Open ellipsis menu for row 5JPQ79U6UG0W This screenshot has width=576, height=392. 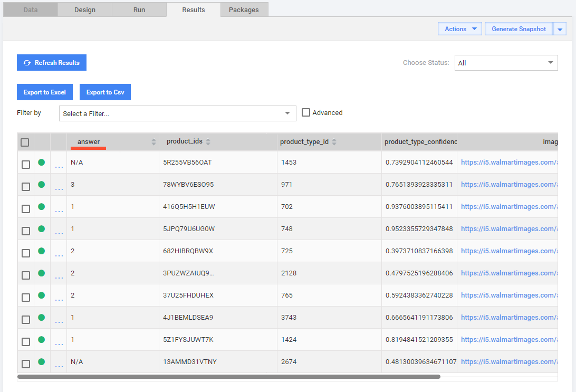click(x=59, y=234)
